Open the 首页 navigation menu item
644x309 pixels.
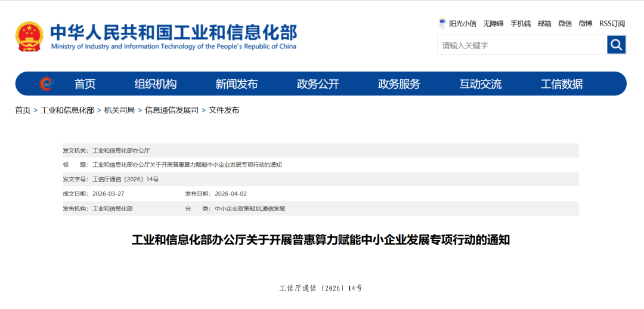click(85, 84)
